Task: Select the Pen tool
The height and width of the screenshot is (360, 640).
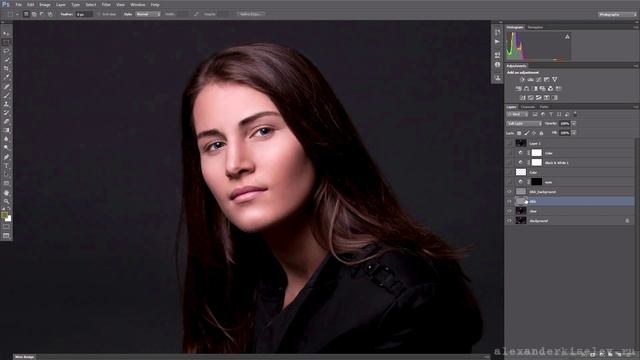Action: click(x=6, y=157)
